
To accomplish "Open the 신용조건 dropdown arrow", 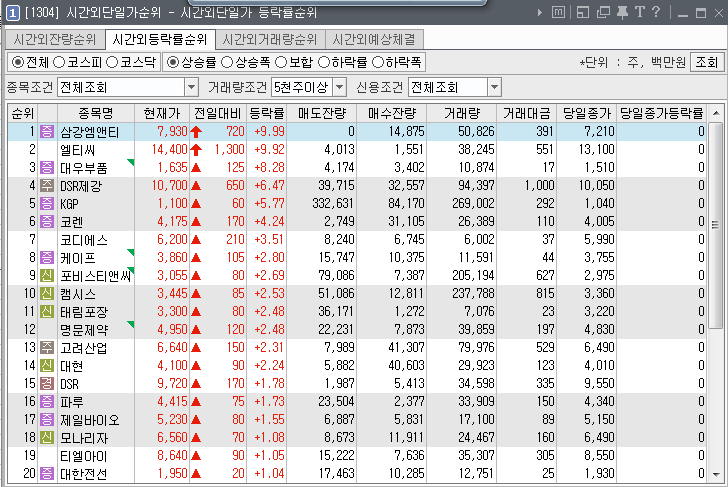I will pyautogui.click(x=494, y=87).
